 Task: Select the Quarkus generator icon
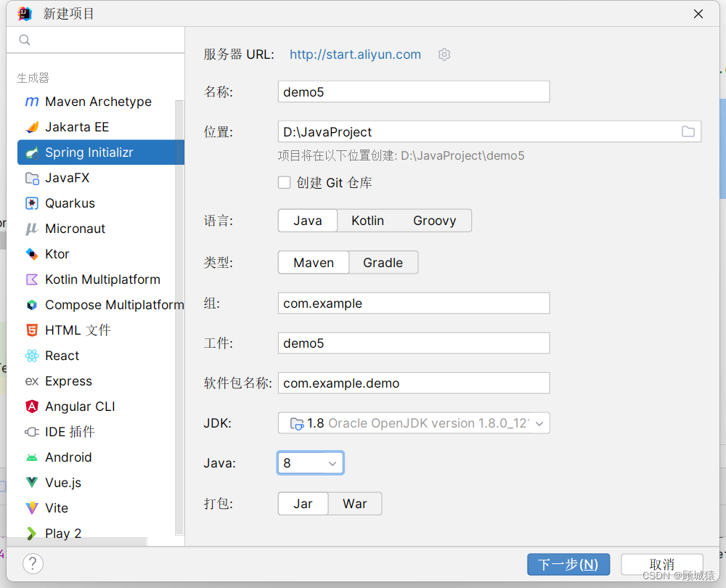[x=31, y=203]
